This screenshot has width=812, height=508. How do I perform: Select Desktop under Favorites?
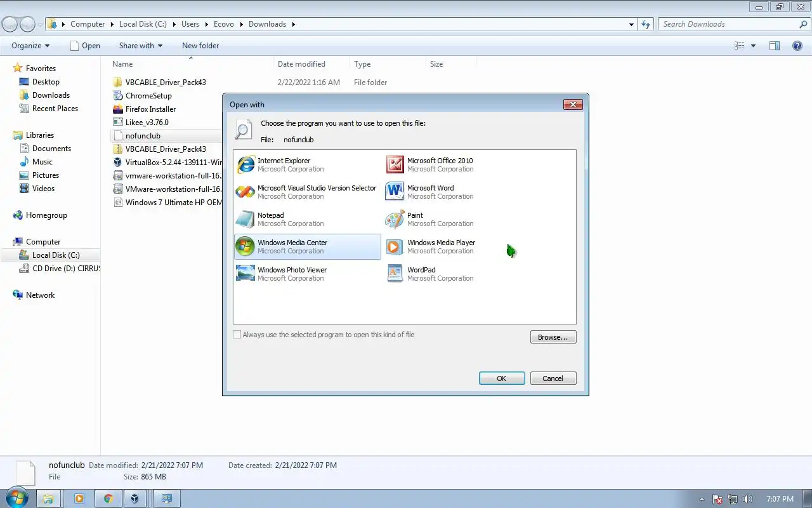tap(46, 82)
